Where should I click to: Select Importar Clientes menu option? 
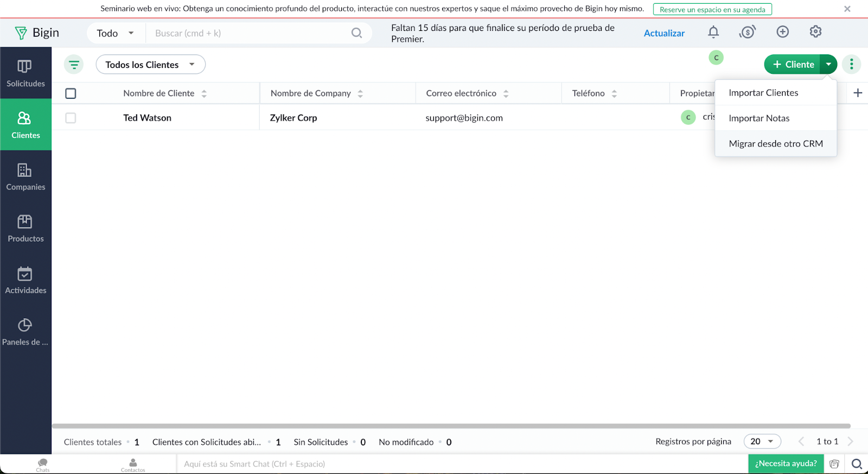point(776,93)
